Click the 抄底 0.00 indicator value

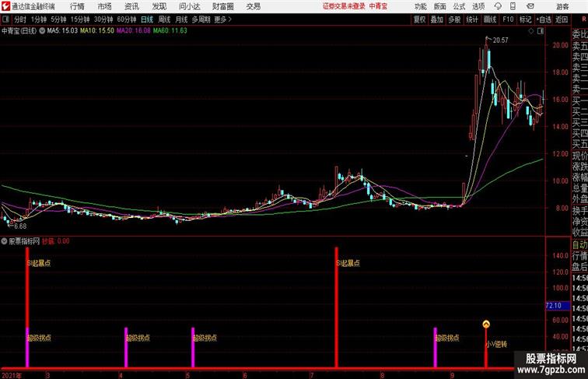tap(55, 241)
